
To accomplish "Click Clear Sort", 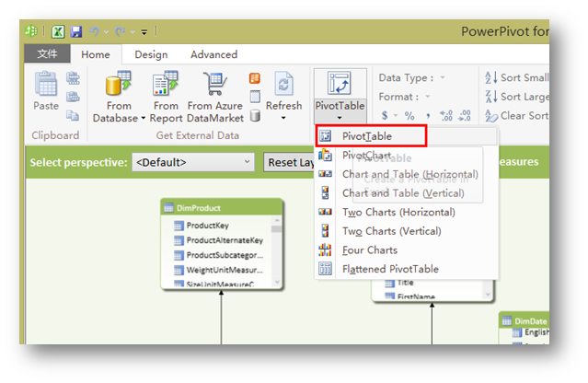I will (516, 115).
